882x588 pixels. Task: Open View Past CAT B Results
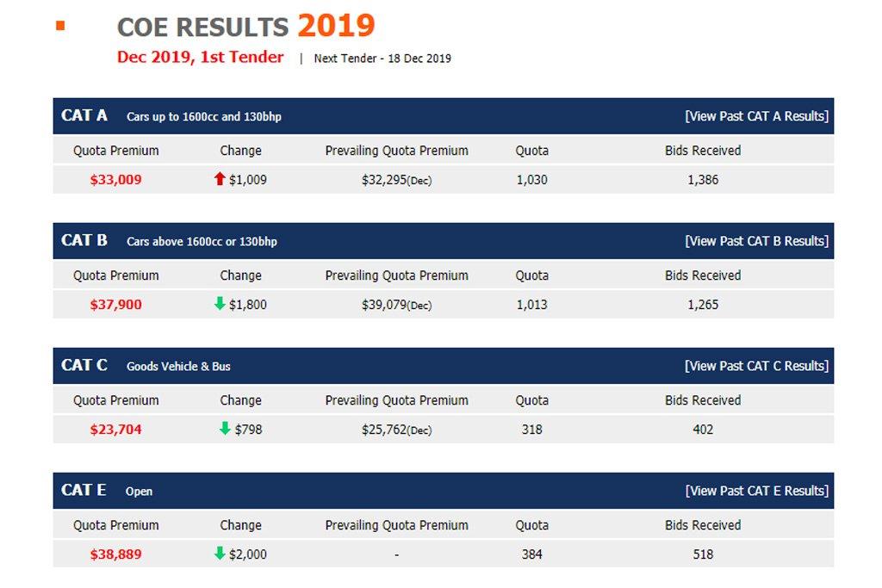[756, 241]
